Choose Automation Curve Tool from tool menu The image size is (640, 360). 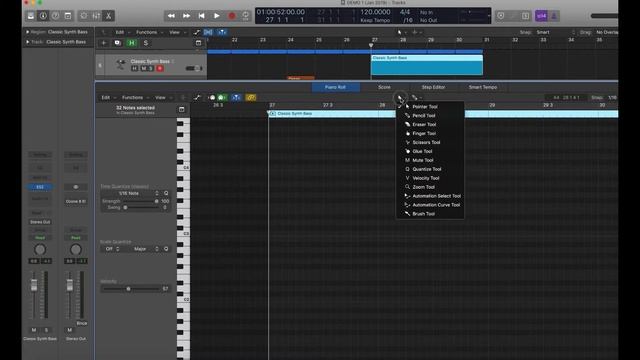click(x=430, y=205)
